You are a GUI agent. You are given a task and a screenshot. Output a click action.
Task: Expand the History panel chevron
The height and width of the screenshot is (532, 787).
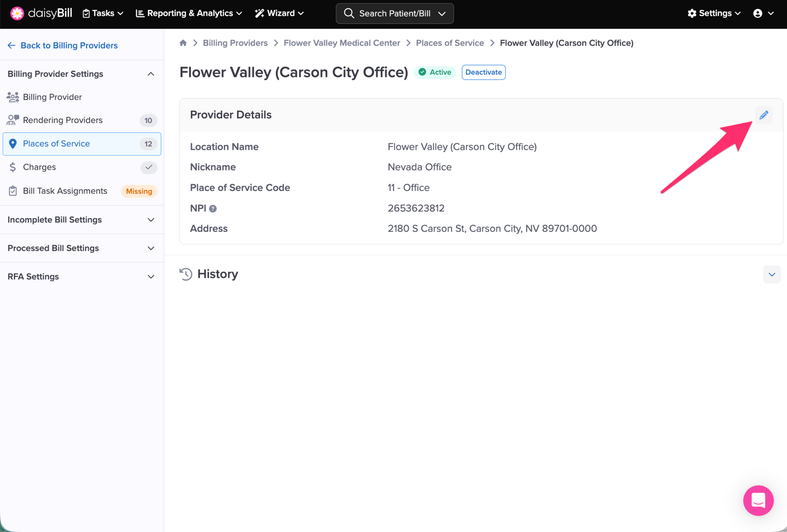(772, 274)
